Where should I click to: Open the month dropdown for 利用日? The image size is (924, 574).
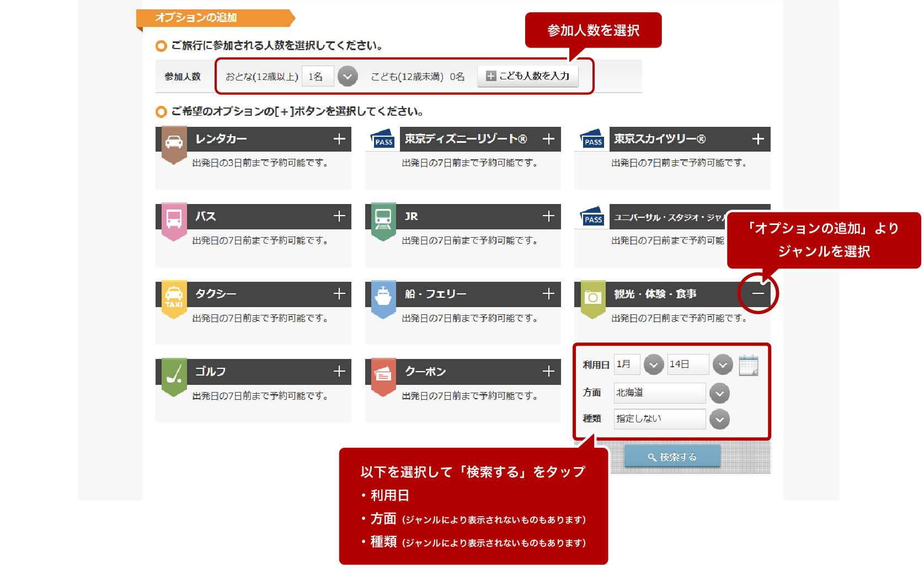coord(654,365)
